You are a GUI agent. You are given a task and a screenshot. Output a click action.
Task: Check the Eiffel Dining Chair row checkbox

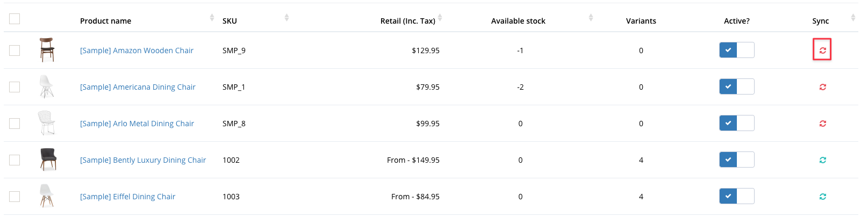[x=15, y=196]
